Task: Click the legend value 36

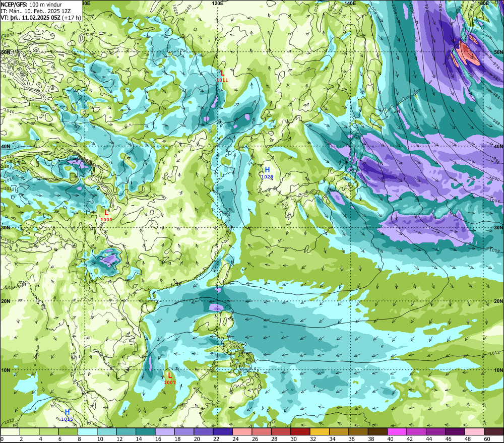Action: (x=351, y=439)
